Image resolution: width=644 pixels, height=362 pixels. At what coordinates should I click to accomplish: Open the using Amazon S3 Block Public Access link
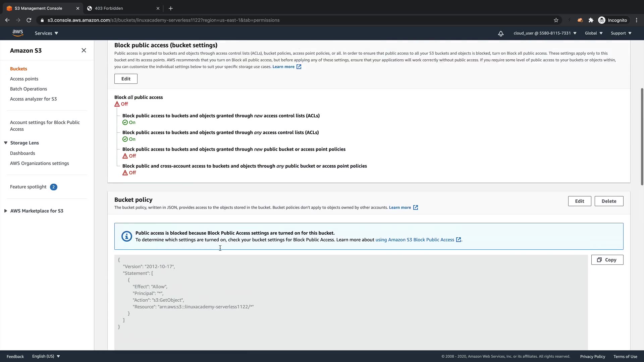click(x=415, y=240)
